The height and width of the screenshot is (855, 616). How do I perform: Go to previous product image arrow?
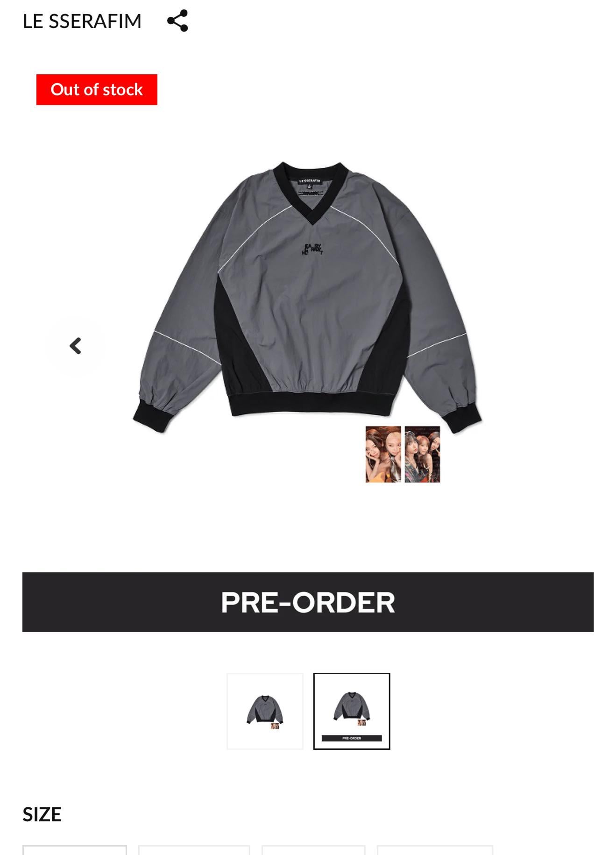click(75, 346)
